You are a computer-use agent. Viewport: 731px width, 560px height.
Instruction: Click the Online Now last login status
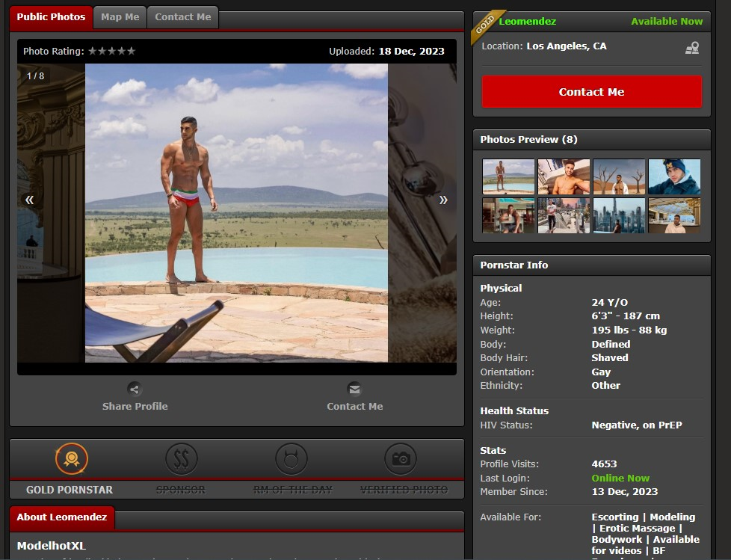point(620,478)
